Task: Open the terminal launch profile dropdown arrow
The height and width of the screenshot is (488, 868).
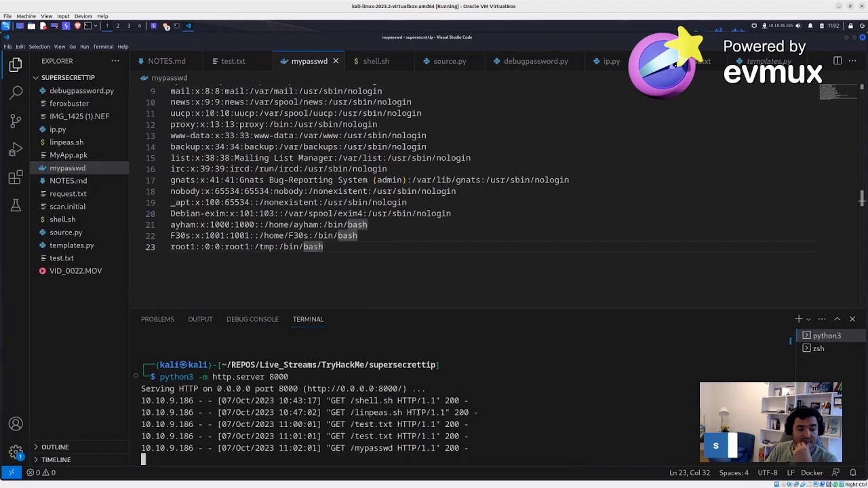Action: click(x=808, y=319)
